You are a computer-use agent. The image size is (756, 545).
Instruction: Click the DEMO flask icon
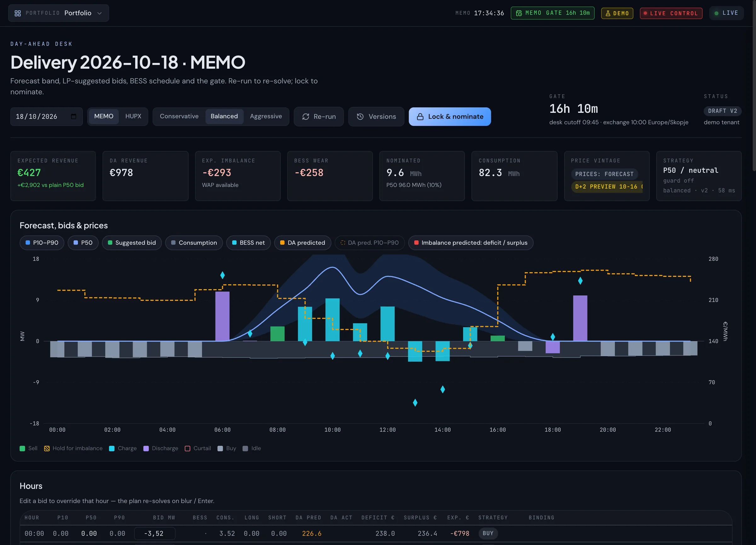pyautogui.click(x=608, y=13)
